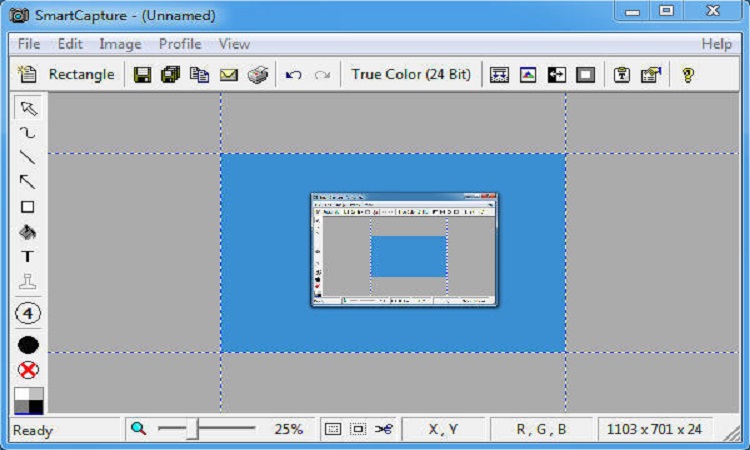750x450 pixels.
Task: Click the 25% zoom value
Action: point(288,429)
